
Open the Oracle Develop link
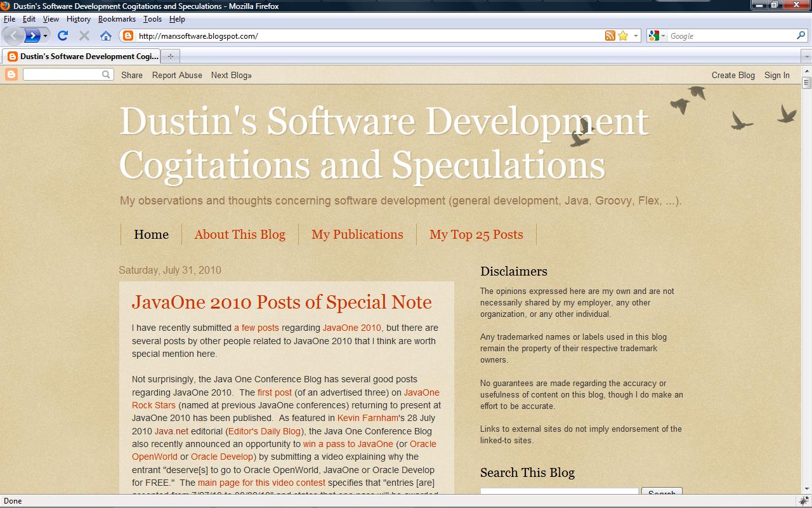point(222,457)
